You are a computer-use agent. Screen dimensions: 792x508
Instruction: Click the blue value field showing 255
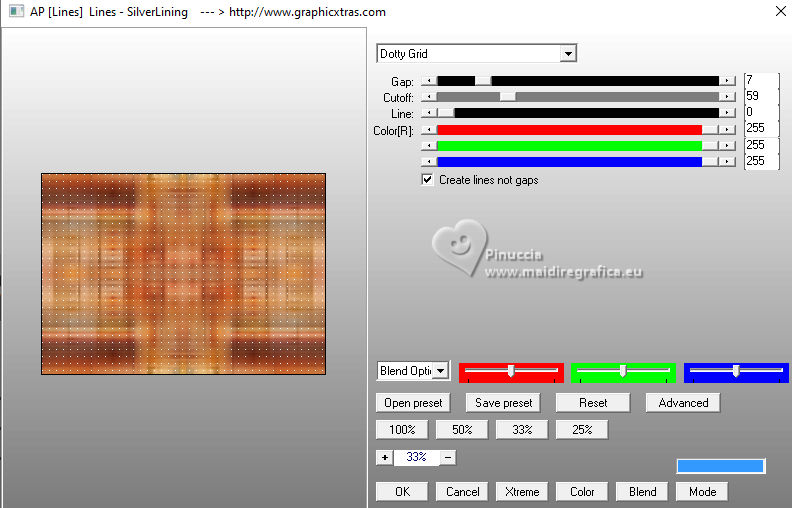(762, 161)
